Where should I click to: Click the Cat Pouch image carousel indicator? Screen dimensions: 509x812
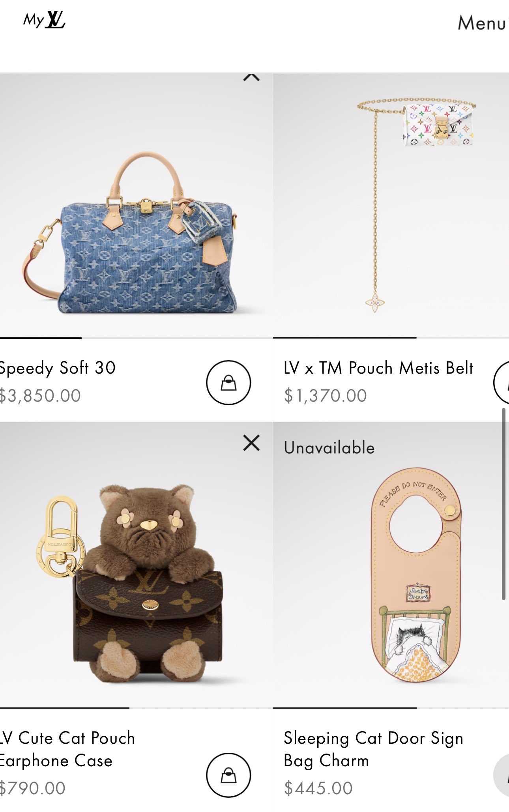tap(136, 708)
